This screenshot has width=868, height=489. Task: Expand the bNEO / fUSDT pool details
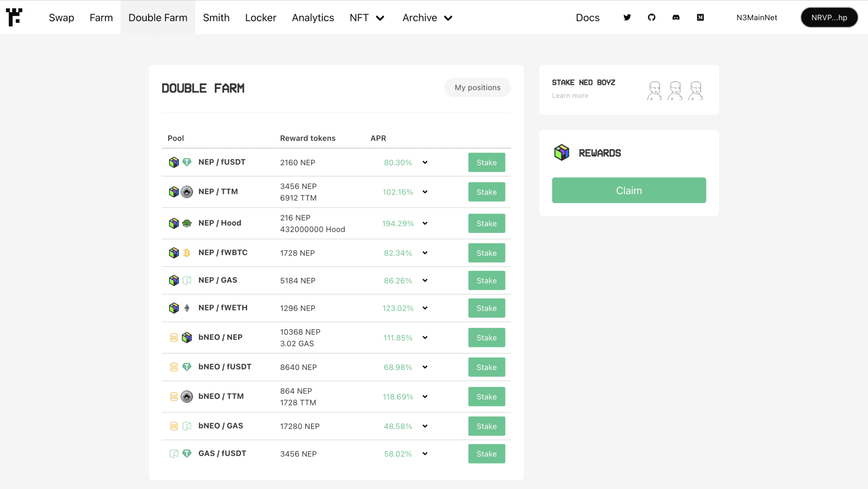coord(425,367)
